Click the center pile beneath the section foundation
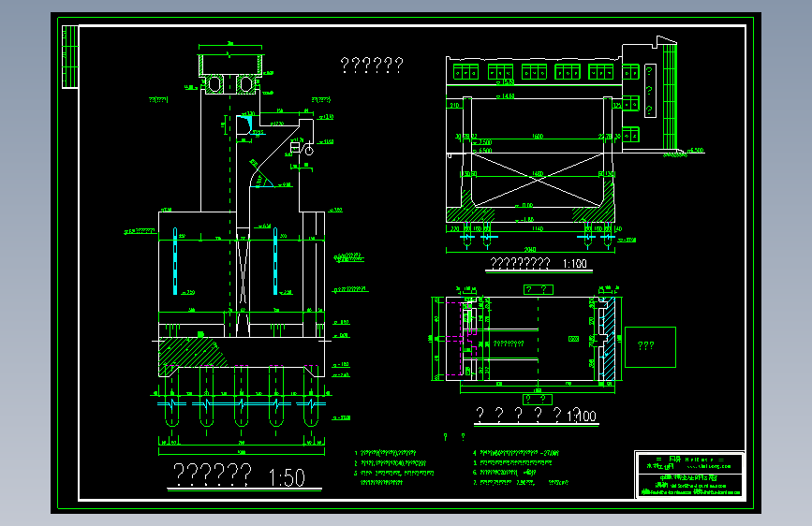Image resolution: width=812 pixels, height=526 pixels. [241, 396]
